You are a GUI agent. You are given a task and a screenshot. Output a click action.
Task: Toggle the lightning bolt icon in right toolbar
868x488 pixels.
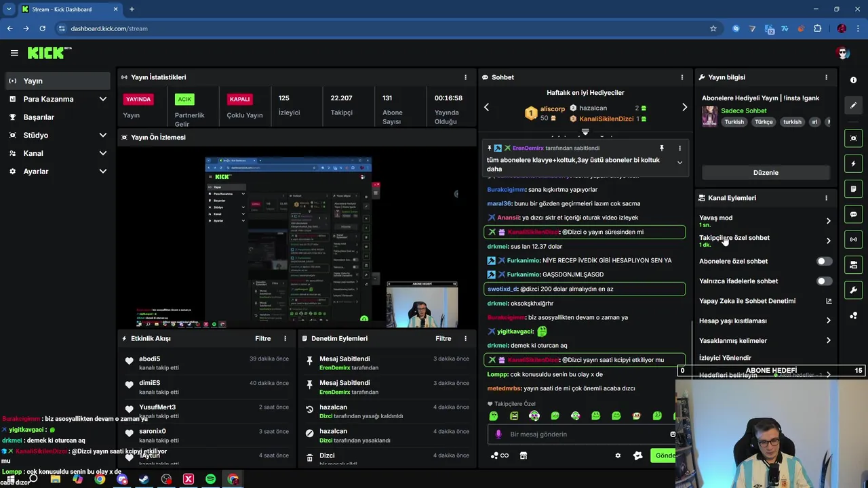point(853,163)
